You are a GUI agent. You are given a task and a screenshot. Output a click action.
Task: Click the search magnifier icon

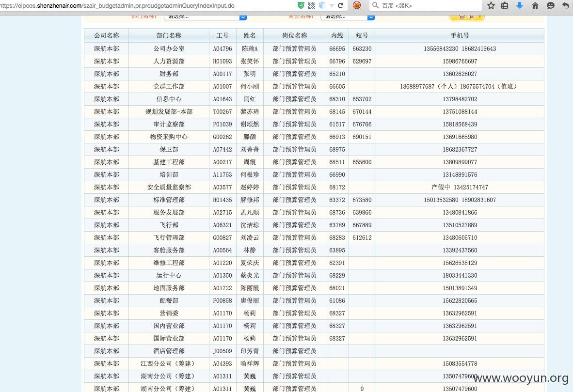(375, 5)
